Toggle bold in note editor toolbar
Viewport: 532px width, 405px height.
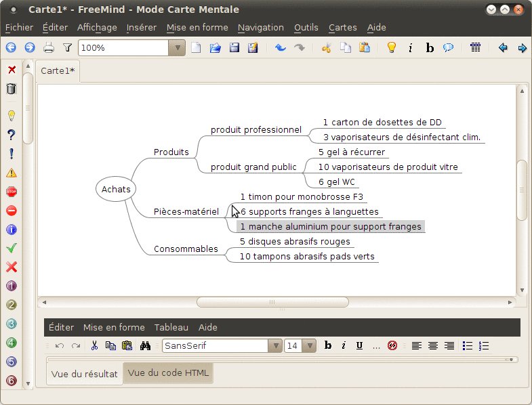click(x=328, y=345)
